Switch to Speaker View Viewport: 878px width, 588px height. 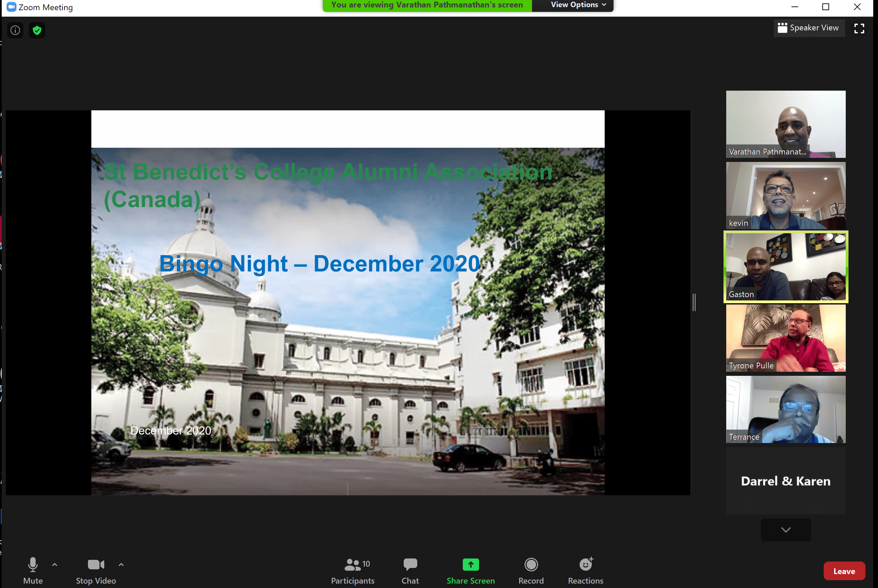(x=809, y=28)
